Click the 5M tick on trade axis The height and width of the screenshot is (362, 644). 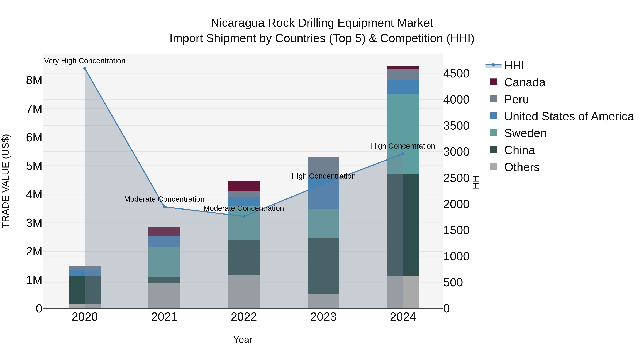[34, 166]
